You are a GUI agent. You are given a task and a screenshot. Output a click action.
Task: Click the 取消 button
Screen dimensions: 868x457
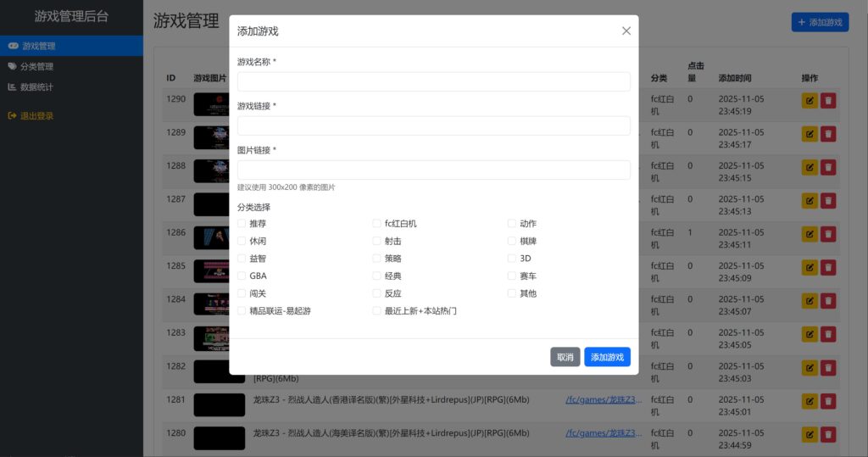pyautogui.click(x=565, y=357)
